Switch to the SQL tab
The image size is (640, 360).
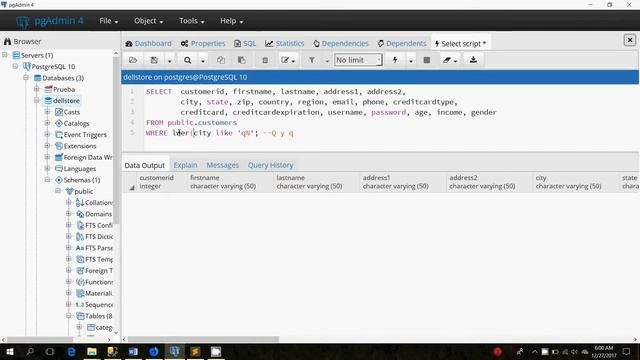tap(245, 43)
